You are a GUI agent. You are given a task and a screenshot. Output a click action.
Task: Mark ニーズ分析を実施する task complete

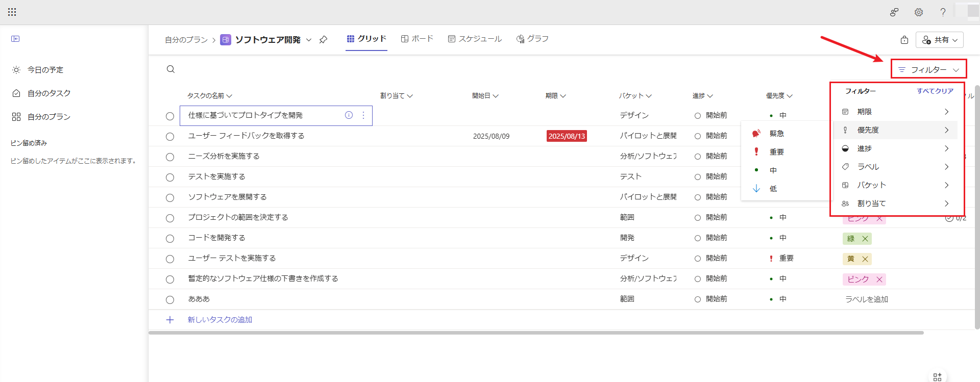tap(170, 157)
